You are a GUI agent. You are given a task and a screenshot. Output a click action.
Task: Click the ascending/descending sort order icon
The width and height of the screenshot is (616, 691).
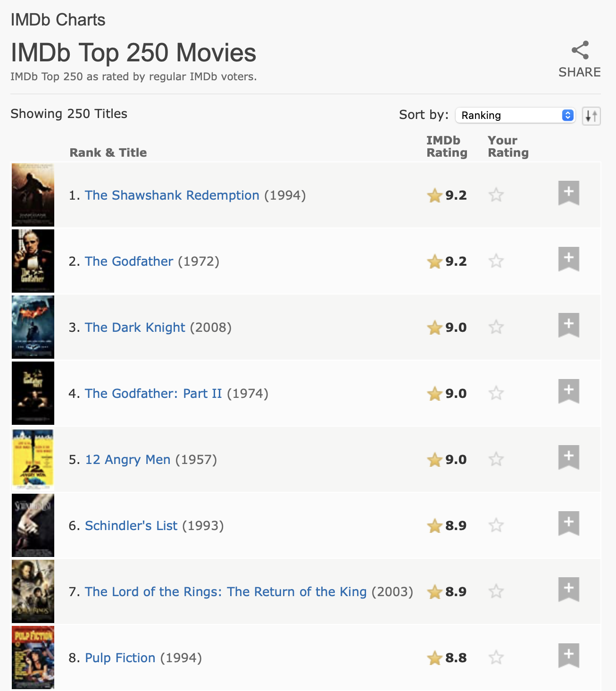tap(591, 116)
